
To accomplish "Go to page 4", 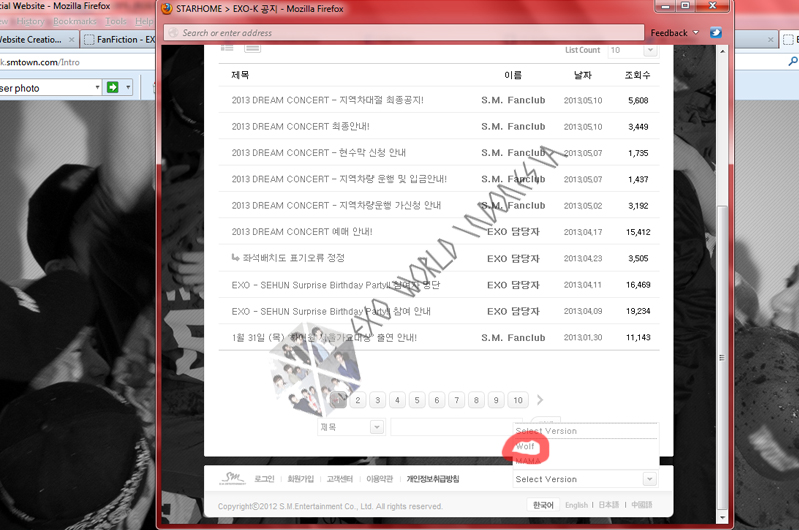I will tap(397, 400).
